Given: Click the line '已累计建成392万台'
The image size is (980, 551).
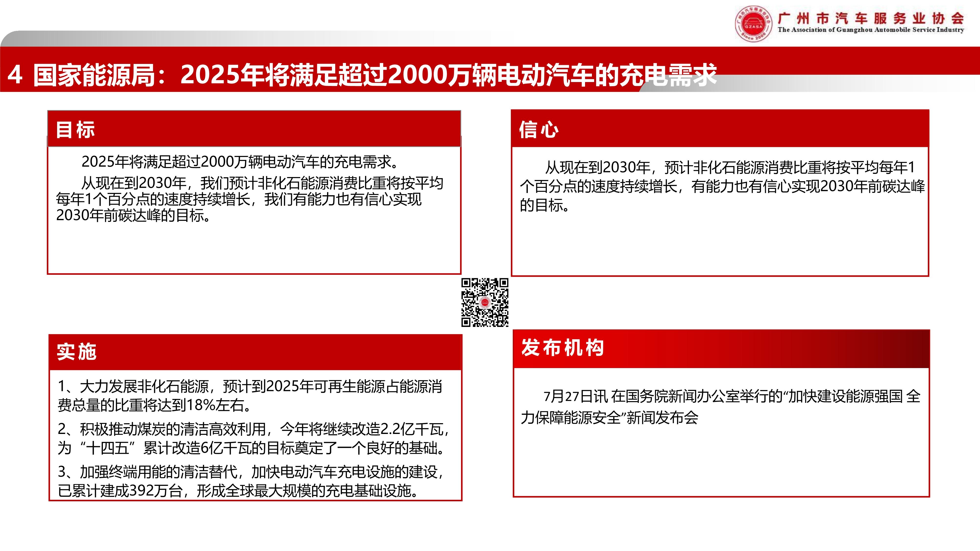Looking at the screenshot, I should click(x=239, y=491).
